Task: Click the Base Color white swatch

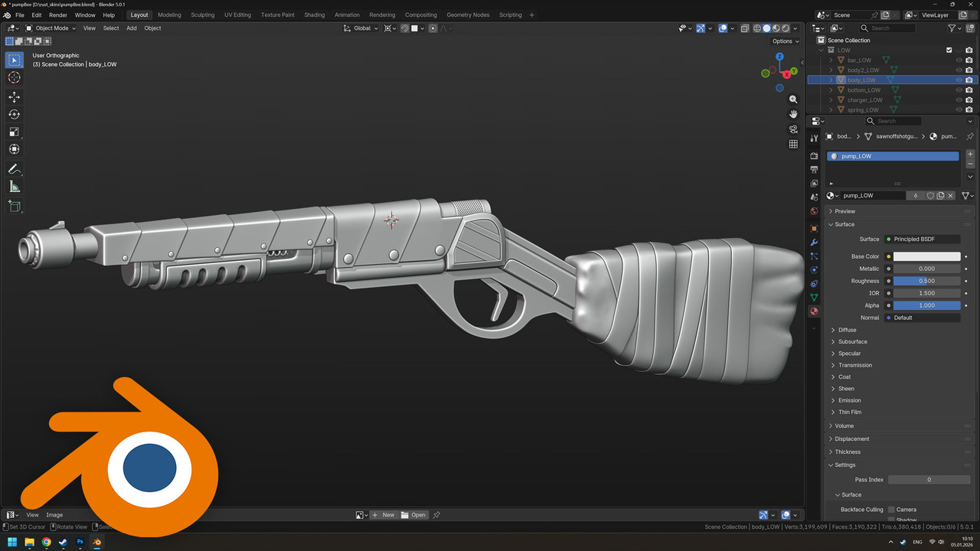Action: tap(926, 256)
